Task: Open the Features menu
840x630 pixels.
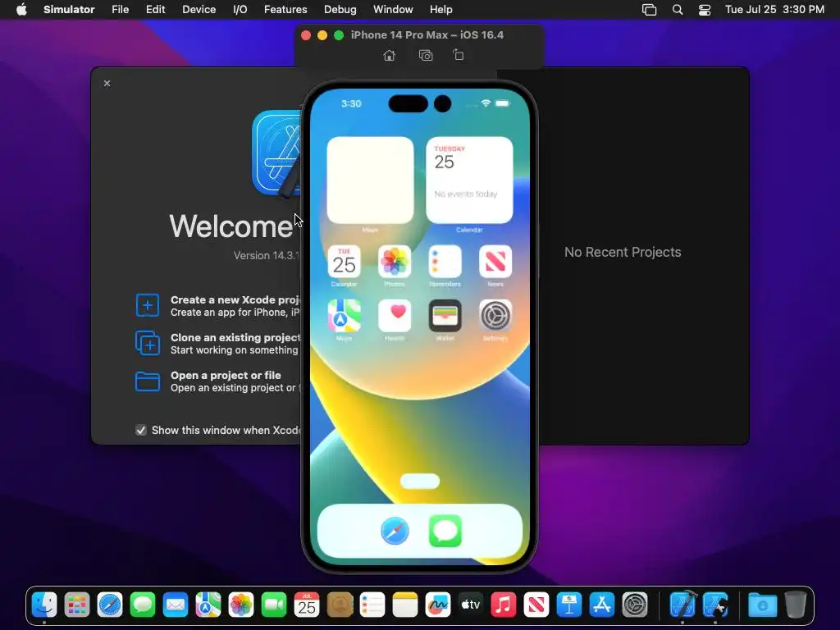Action: [285, 10]
